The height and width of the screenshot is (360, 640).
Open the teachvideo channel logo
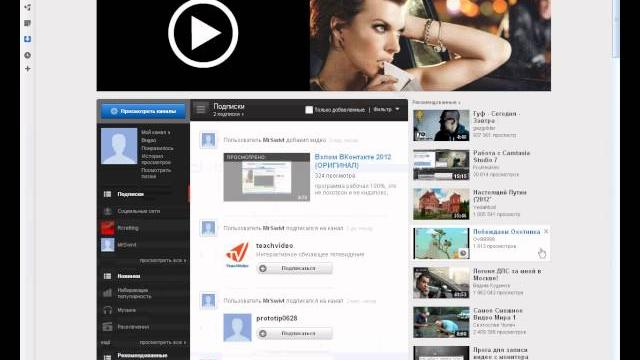coord(237,254)
